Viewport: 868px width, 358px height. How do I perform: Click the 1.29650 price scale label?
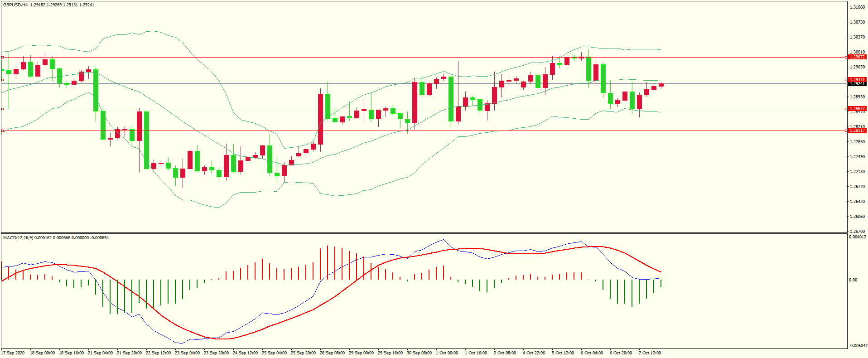857,67
